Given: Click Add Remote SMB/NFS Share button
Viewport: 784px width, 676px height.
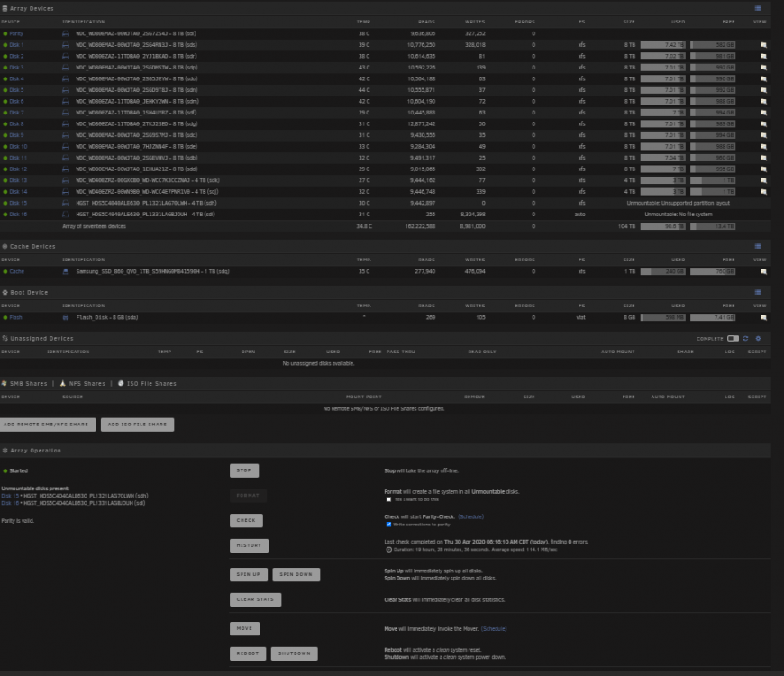Looking at the screenshot, I should 48,425.
